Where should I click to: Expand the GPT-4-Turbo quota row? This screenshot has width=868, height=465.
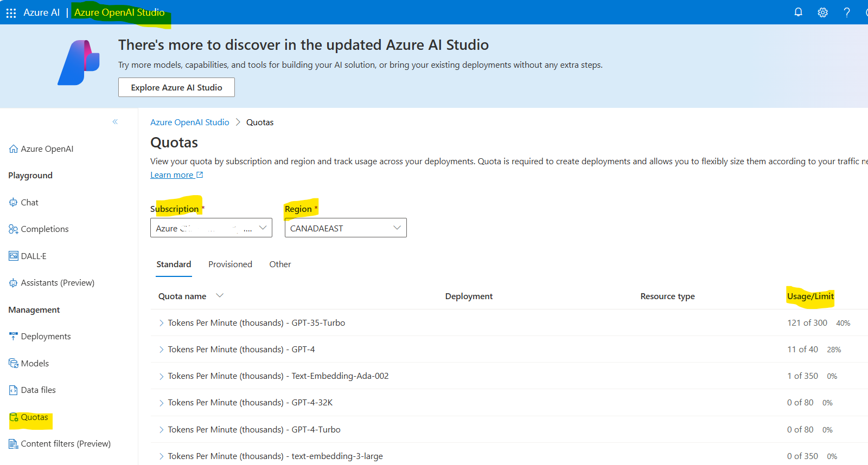[161, 430]
